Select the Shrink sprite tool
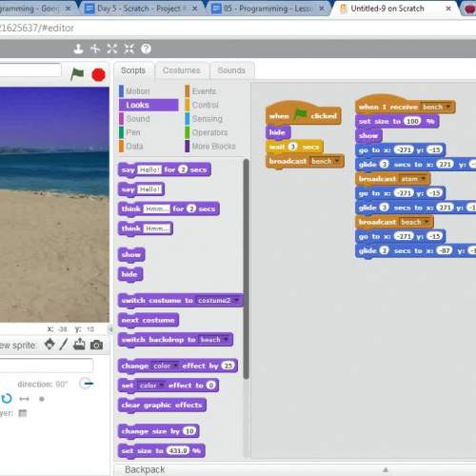This screenshot has height=476, width=476. [129, 49]
